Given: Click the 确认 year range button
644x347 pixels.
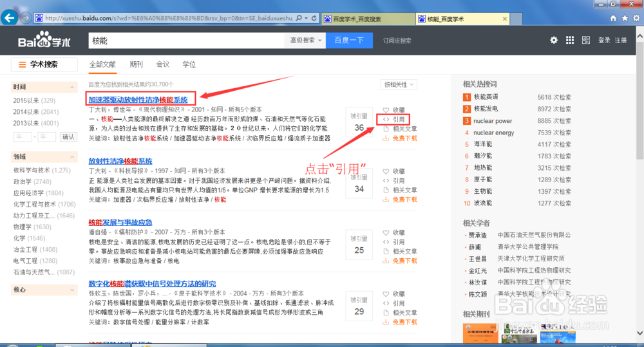Looking at the screenshot, I should tap(68, 136).
